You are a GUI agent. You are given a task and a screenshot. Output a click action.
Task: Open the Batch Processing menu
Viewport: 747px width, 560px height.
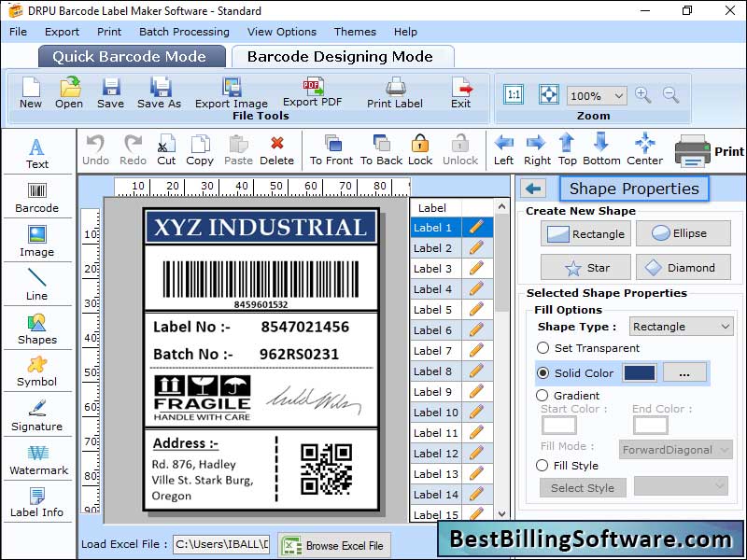[x=184, y=32]
